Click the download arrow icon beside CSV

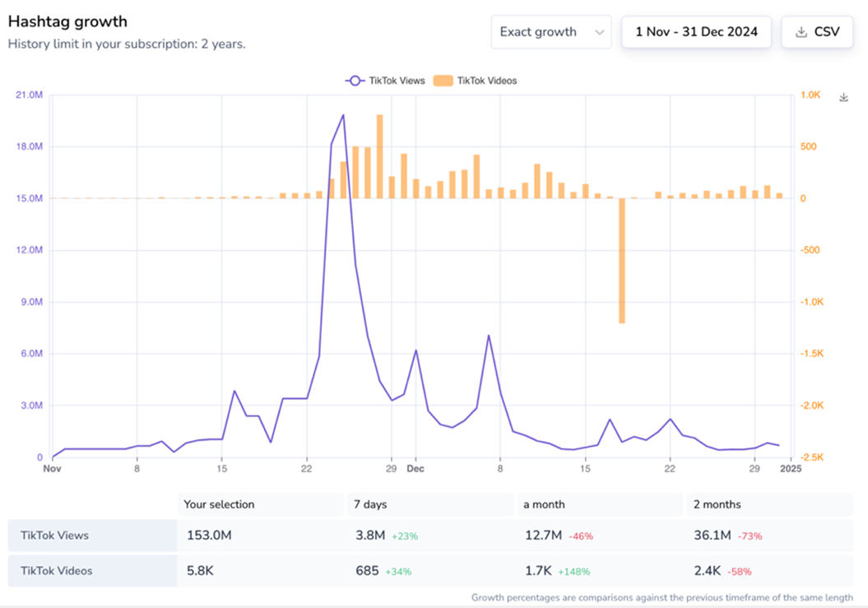[x=801, y=32]
